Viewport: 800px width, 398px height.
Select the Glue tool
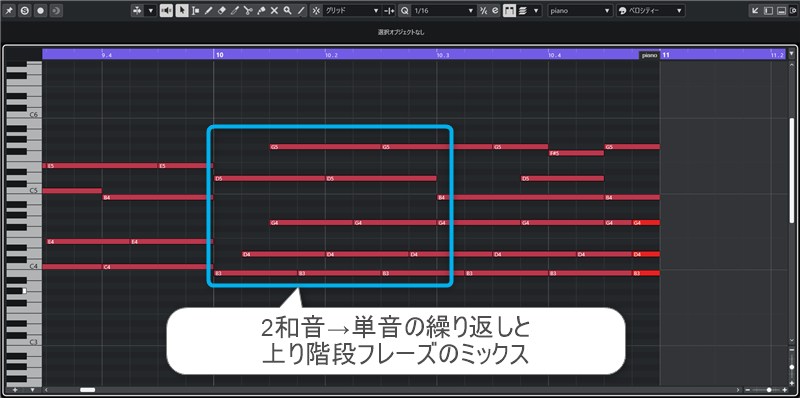(261, 11)
